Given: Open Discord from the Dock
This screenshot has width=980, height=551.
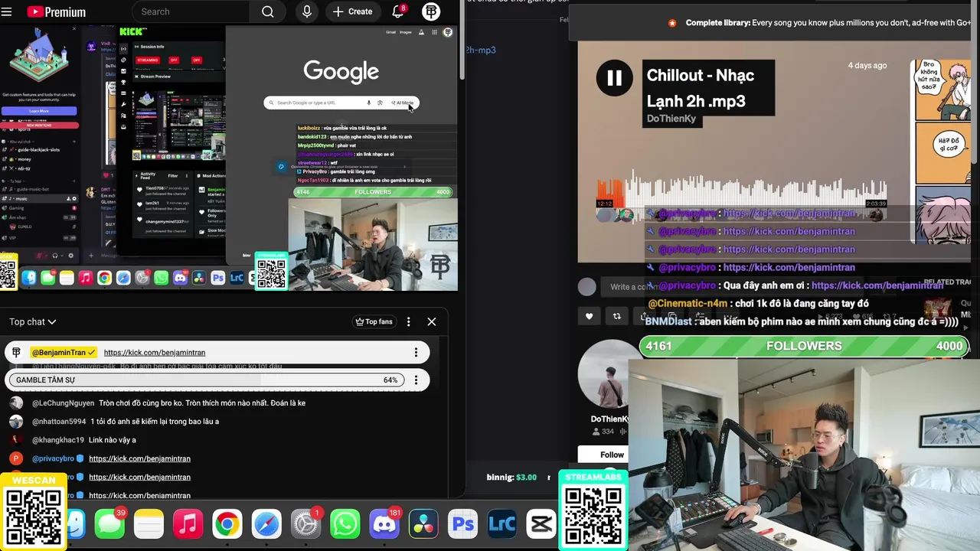Looking at the screenshot, I should 384,525.
